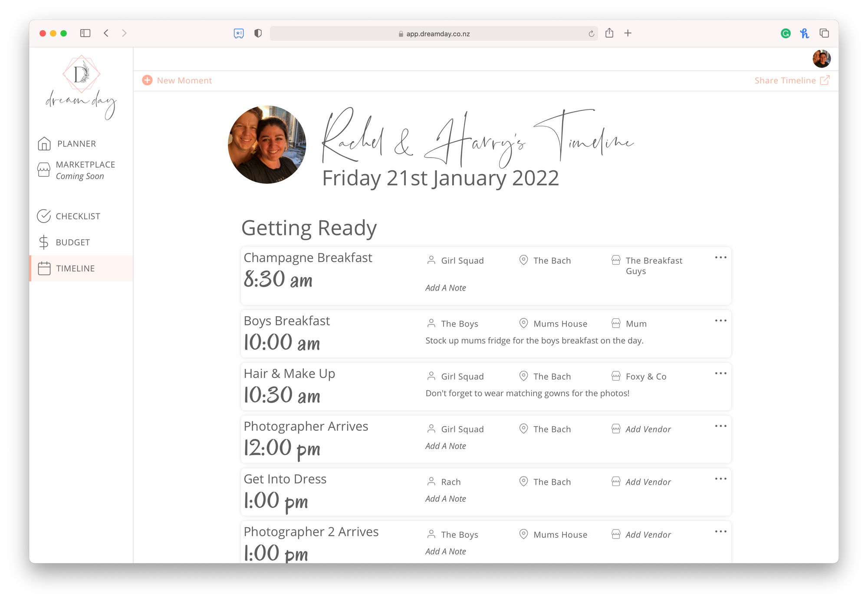Screen dimensions: 868x602
Task: Click Add A Note under Photographer 2 Arrives
Action: pos(446,551)
